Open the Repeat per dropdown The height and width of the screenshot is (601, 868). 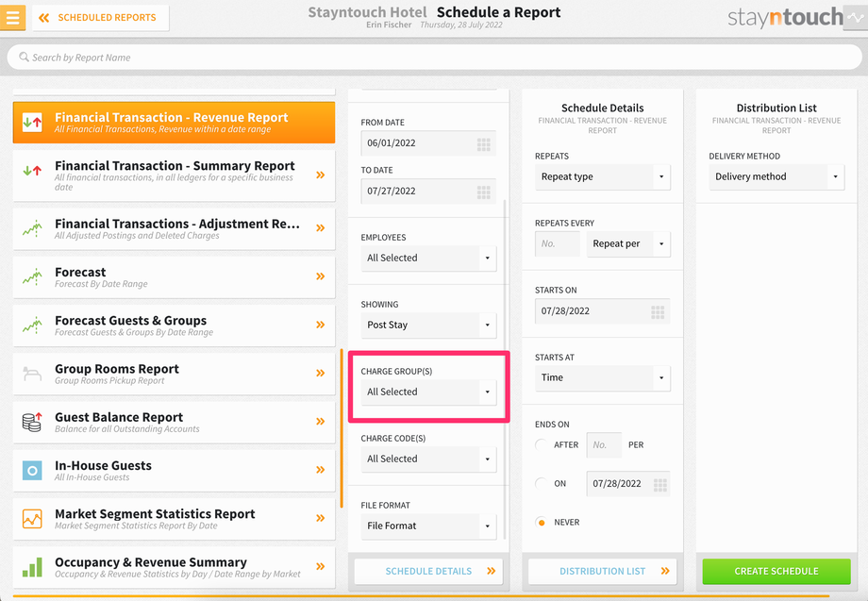(628, 244)
